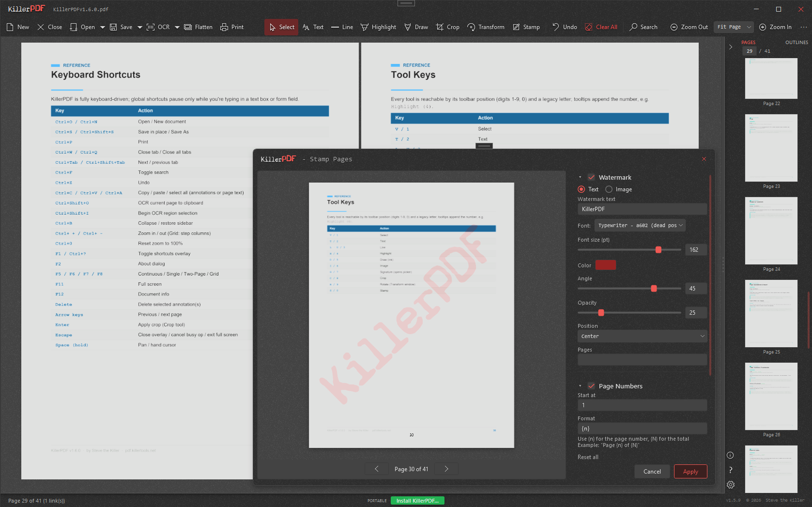The height and width of the screenshot is (507, 812).
Task: Toggle the Page Numbers checkbox
Action: pyautogui.click(x=591, y=386)
